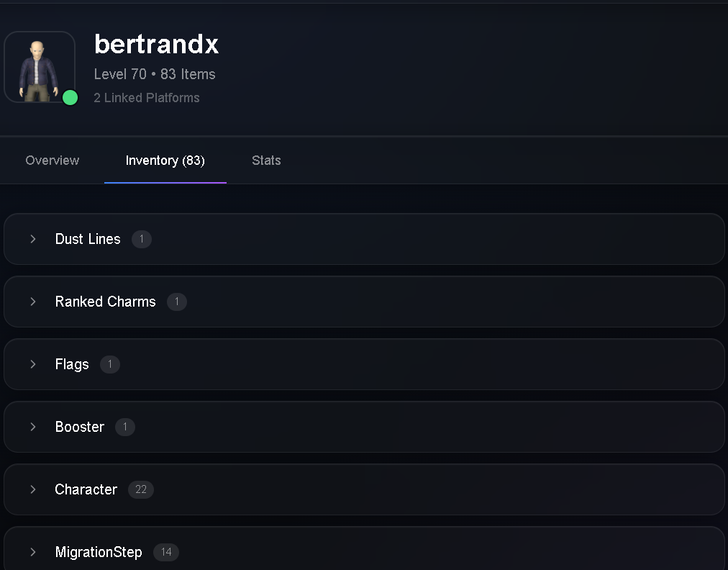Click the green online status dot

click(x=70, y=98)
